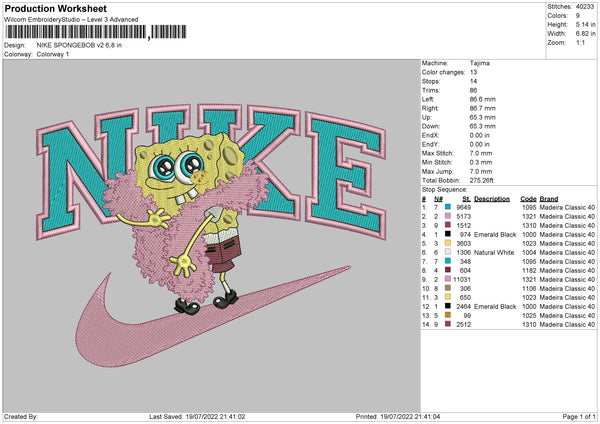The height and width of the screenshot is (424, 600).
Task: Select the design name 'NIKE SPONGEBOB v2 6,8 in'
Action: (x=79, y=45)
